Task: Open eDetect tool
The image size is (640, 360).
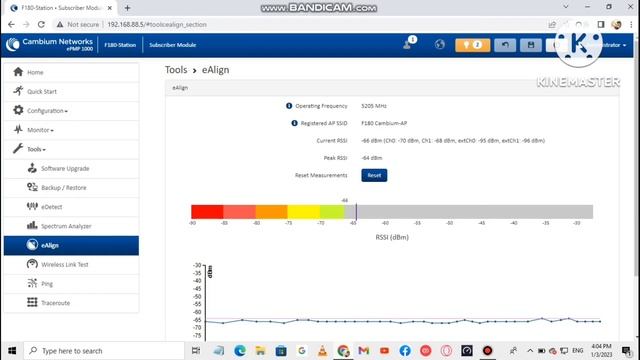Action: (71, 207)
